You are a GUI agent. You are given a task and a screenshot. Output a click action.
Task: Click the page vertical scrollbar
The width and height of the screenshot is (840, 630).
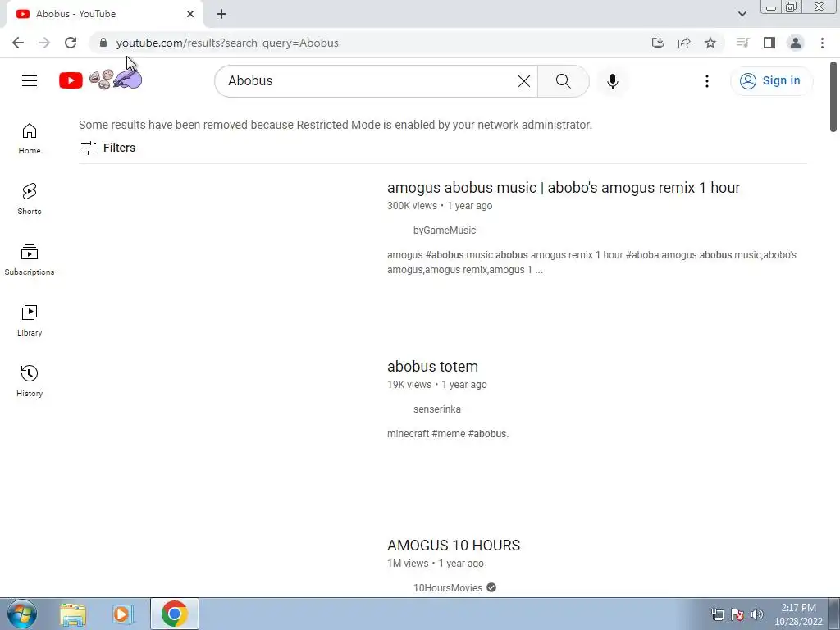833,97
